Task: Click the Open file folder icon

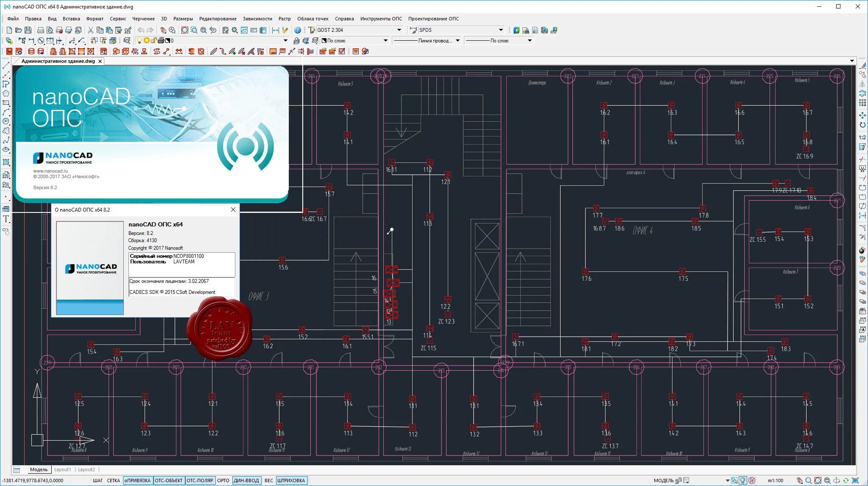Action: 19,30
